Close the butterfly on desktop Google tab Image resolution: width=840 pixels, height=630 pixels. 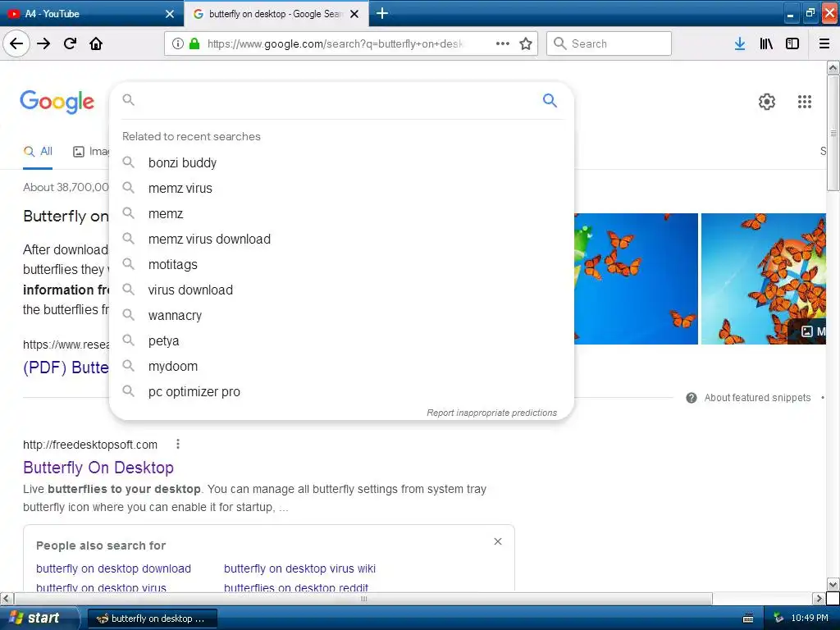(354, 14)
